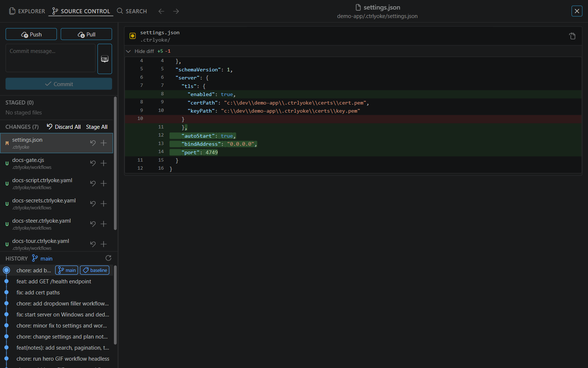Push commits to remote
The width and height of the screenshot is (588, 368).
pyautogui.click(x=31, y=34)
